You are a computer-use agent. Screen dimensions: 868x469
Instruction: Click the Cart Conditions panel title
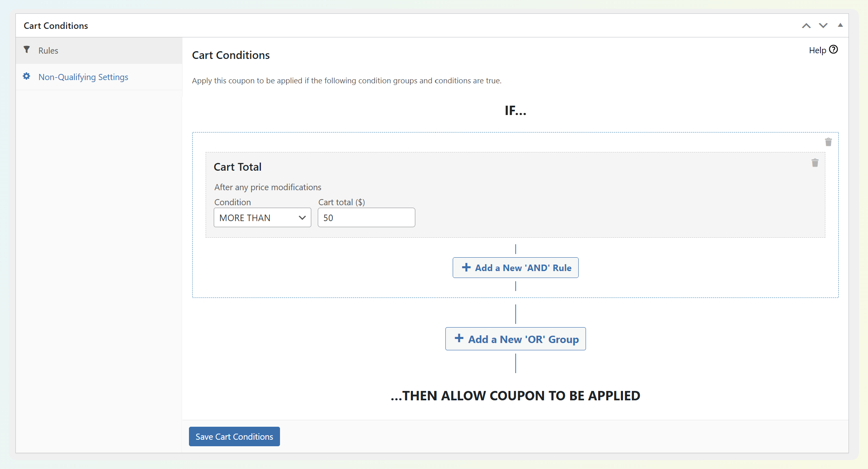pos(56,26)
